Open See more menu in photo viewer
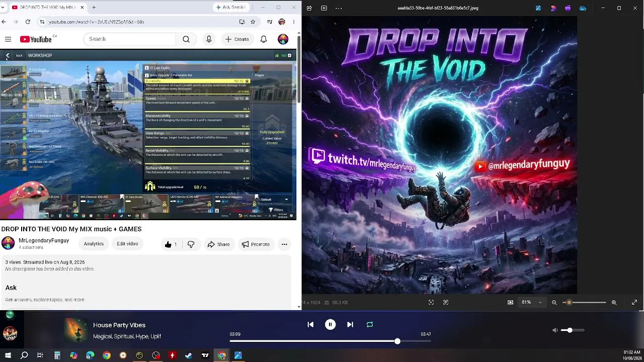Screen dimensions: 644x362 [339, 8]
